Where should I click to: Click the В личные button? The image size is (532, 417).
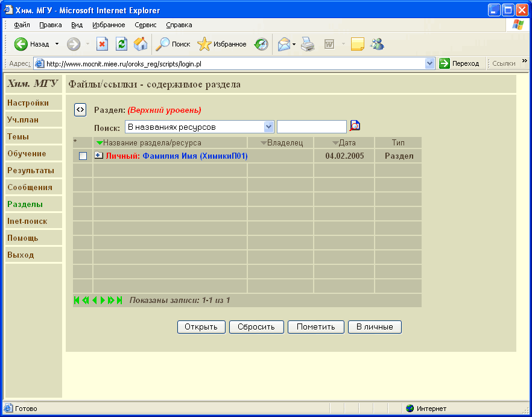point(375,327)
